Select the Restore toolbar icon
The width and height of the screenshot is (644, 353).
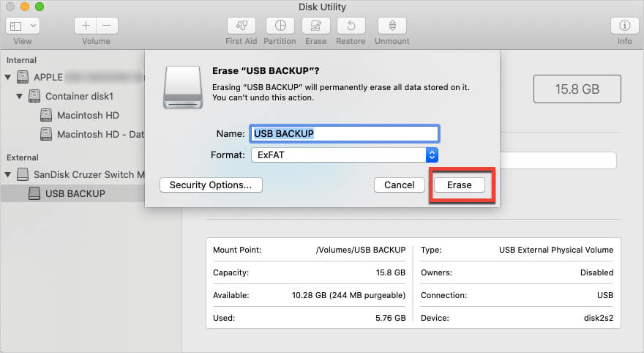(351, 26)
